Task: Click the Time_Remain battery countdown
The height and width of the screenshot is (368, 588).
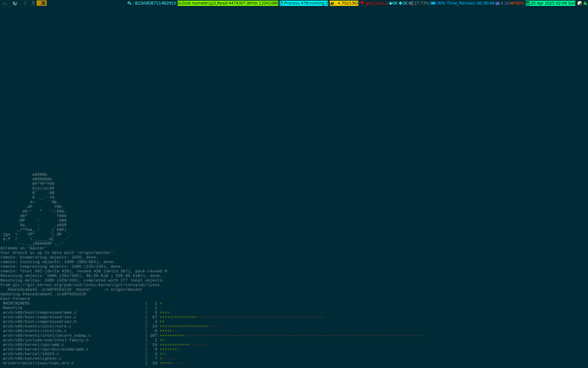Action: [x=471, y=3]
